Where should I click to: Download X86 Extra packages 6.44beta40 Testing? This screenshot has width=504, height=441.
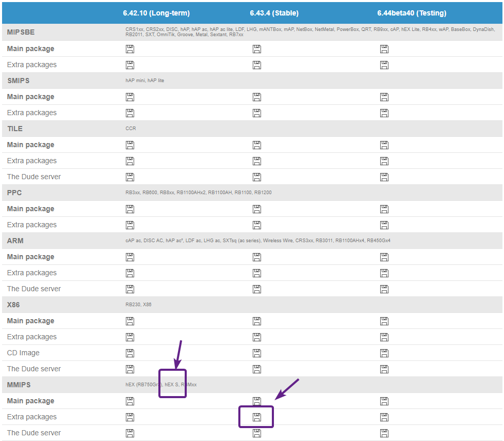tap(384, 337)
